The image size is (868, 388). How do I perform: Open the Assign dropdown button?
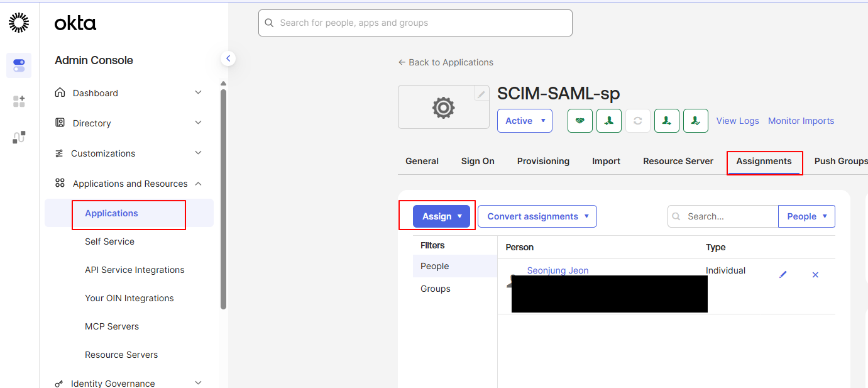pyautogui.click(x=441, y=216)
